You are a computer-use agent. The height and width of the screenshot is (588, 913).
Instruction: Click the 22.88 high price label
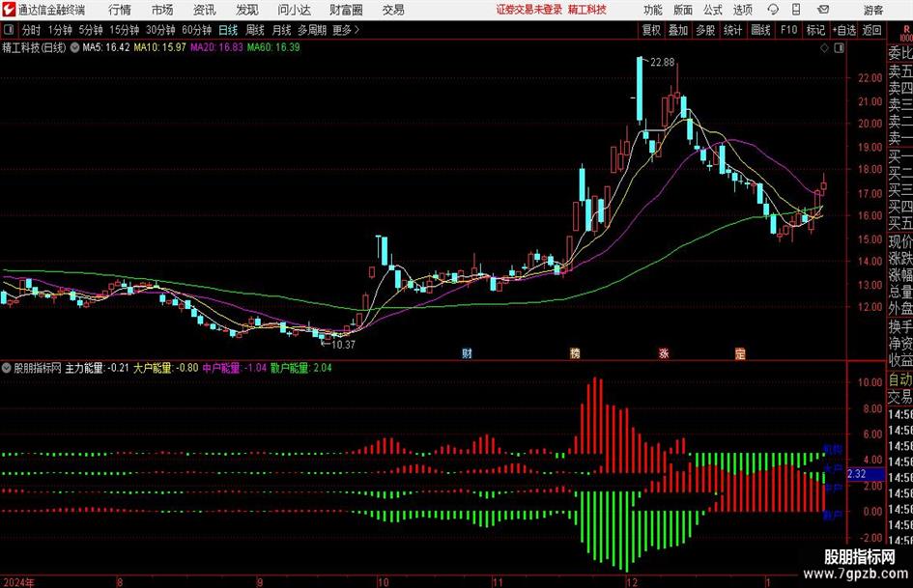click(x=662, y=63)
